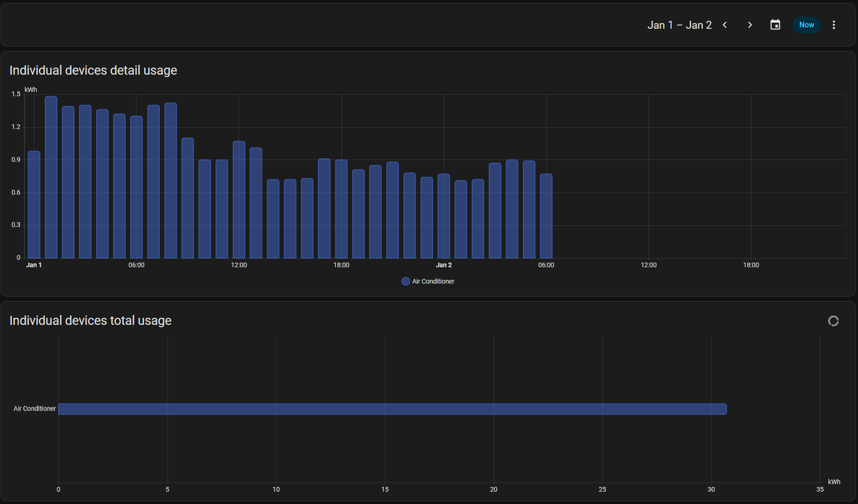Image resolution: width=858 pixels, height=504 pixels.
Task: Toggle Air Conditioner legend entry
Action: click(428, 281)
